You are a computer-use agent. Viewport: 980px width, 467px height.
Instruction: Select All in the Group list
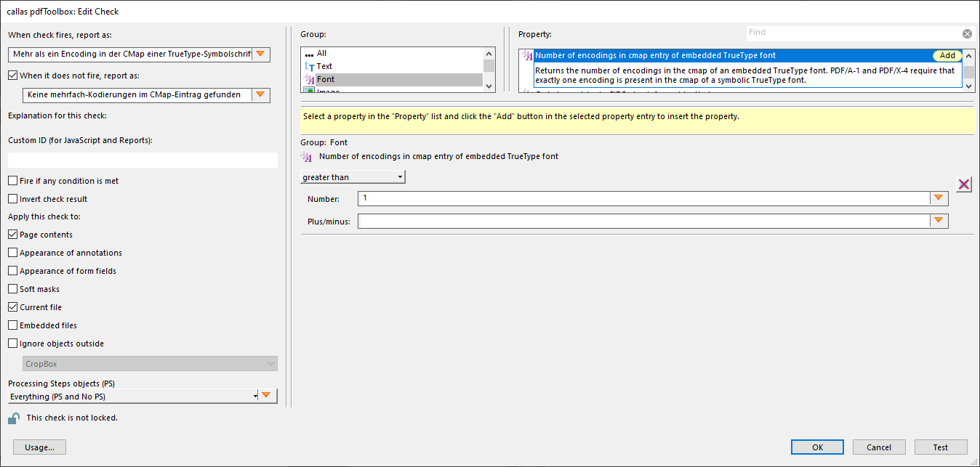click(x=321, y=53)
